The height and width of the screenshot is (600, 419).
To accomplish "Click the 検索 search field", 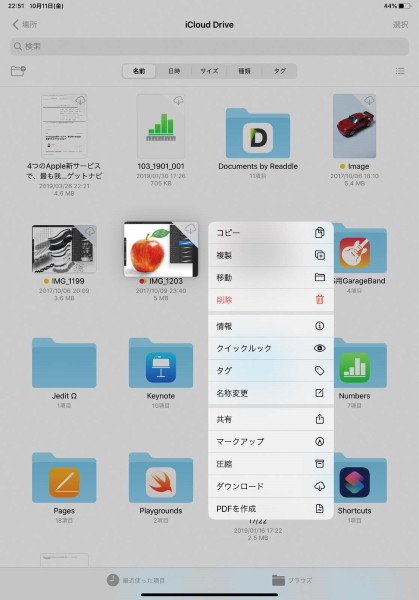I will pos(209,46).
